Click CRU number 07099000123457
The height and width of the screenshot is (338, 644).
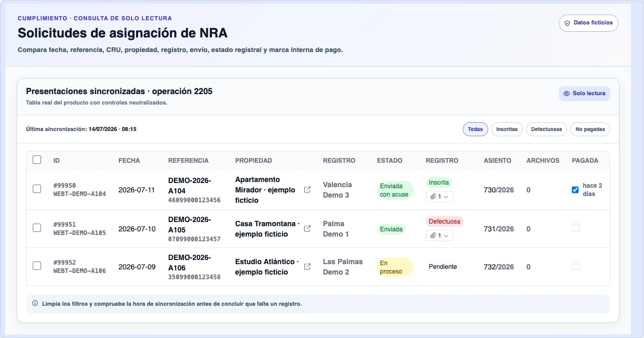click(x=194, y=239)
